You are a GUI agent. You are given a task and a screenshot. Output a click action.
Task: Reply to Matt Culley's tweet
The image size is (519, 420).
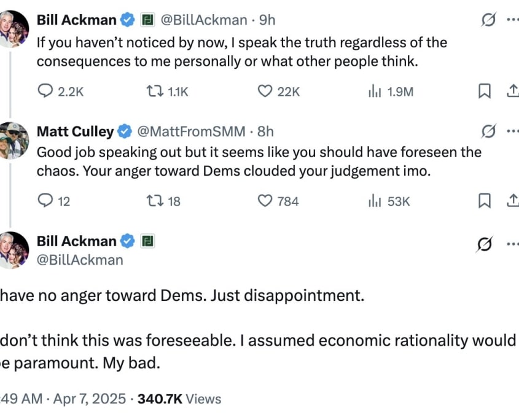45,201
